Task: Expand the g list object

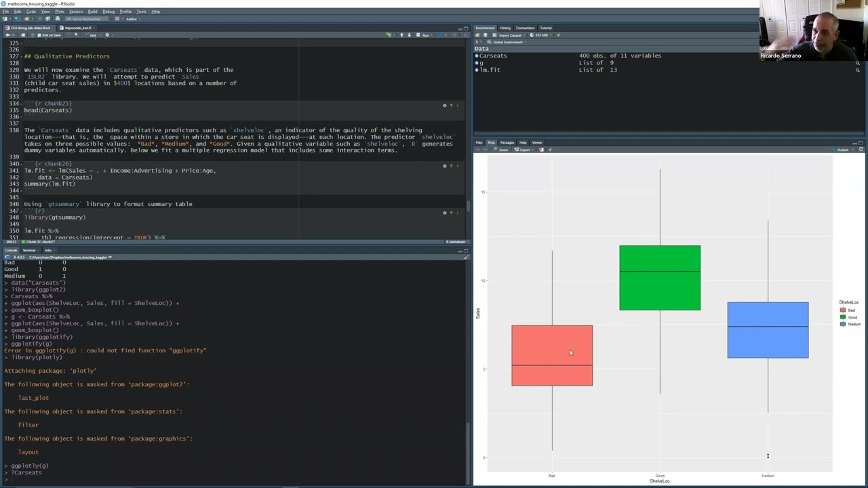Action: click(477, 63)
